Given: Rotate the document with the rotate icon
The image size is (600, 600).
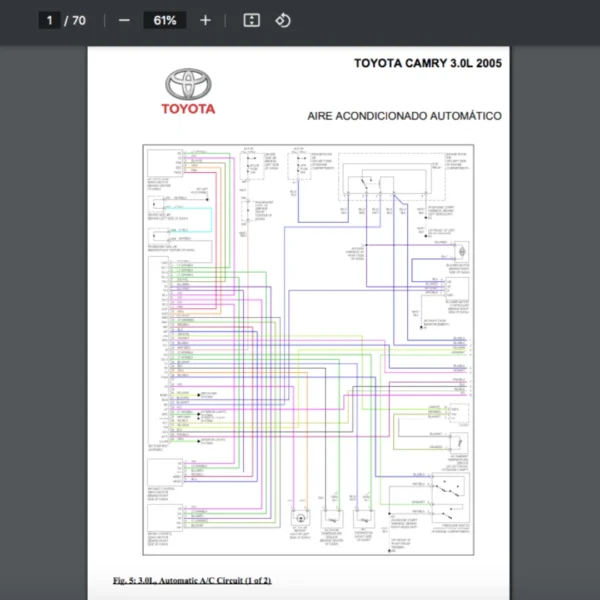Looking at the screenshot, I should pyautogui.click(x=282, y=20).
